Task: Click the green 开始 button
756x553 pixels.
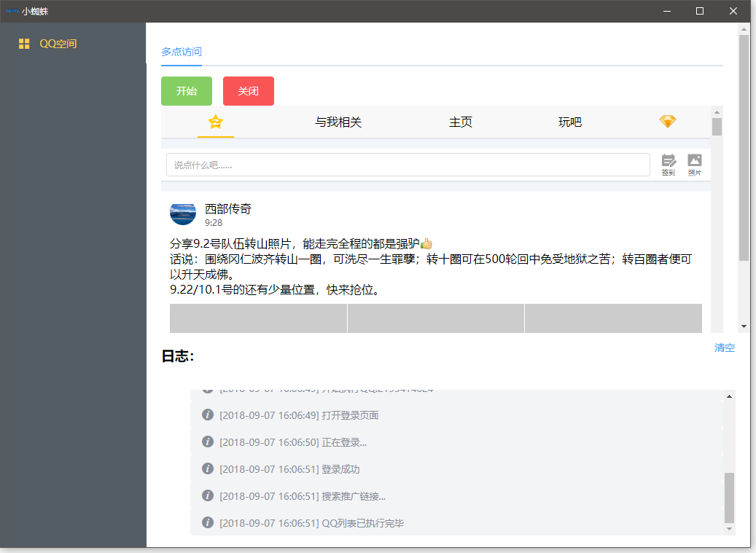Action: click(x=187, y=91)
